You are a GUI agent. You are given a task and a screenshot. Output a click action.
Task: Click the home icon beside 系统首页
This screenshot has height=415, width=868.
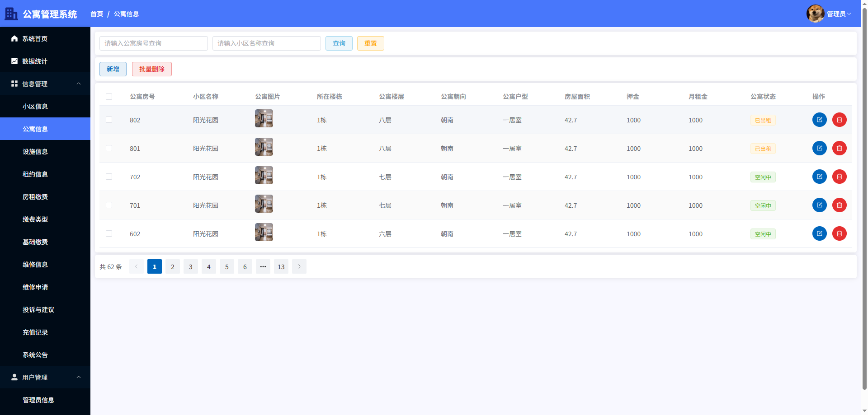click(x=14, y=38)
